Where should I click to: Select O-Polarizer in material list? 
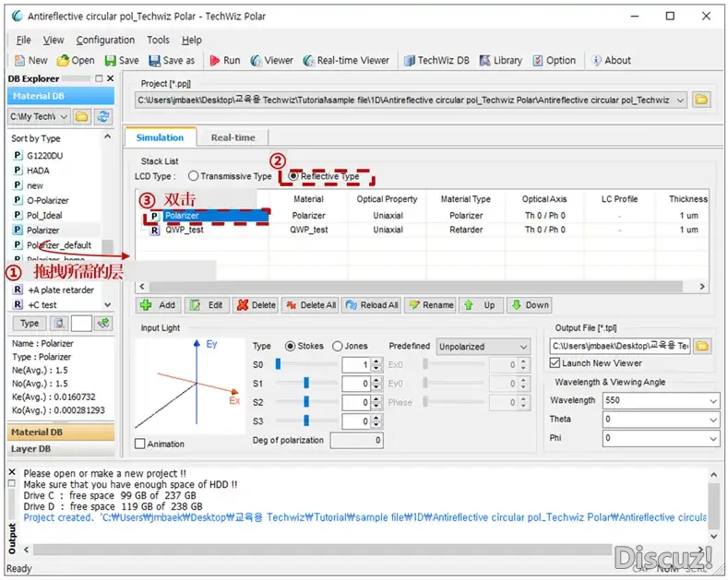click(x=47, y=200)
